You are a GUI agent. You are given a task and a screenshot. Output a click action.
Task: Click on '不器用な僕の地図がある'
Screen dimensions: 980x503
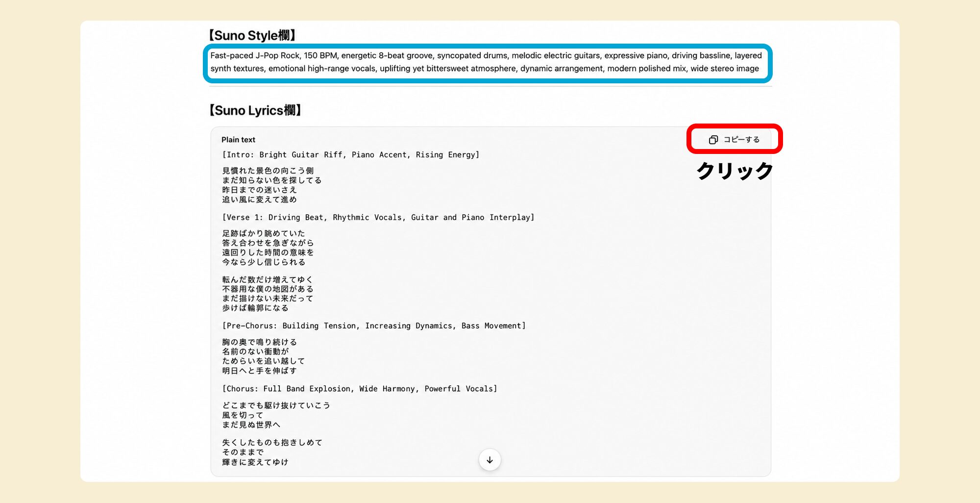(x=268, y=289)
